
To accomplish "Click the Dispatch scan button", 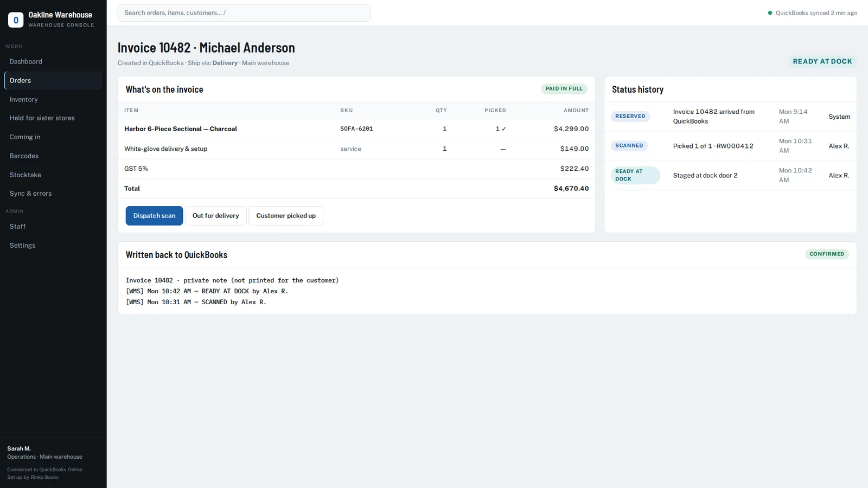I will pyautogui.click(x=154, y=216).
